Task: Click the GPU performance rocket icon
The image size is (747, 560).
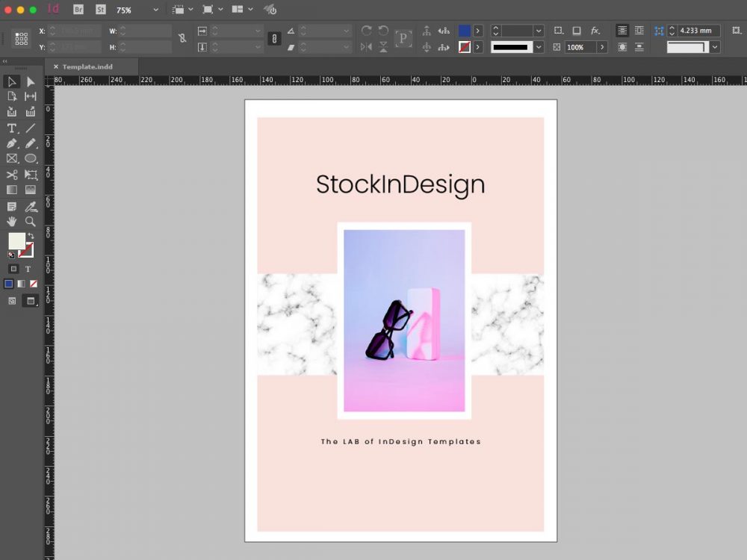Action: coord(270,10)
